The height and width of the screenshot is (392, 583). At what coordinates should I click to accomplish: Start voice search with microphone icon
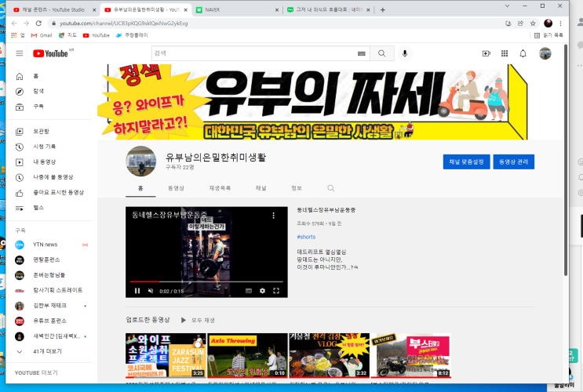click(405, 53)
